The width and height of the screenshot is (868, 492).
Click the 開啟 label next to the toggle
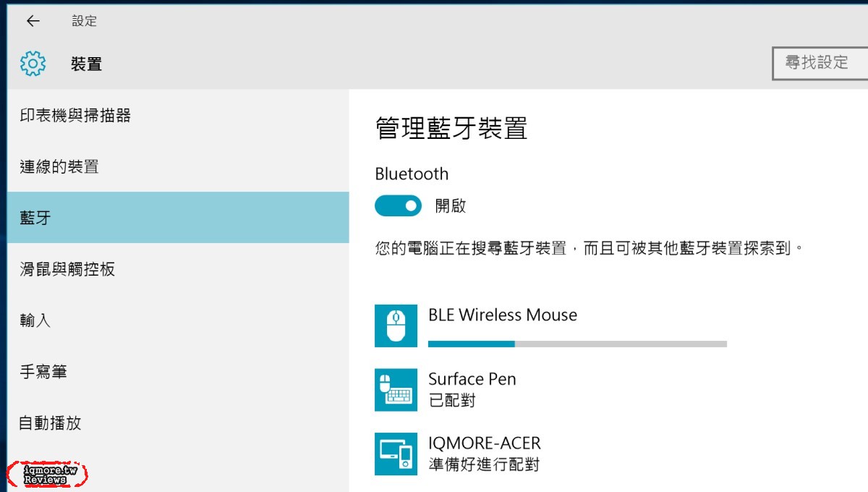[x=451, y=206]
